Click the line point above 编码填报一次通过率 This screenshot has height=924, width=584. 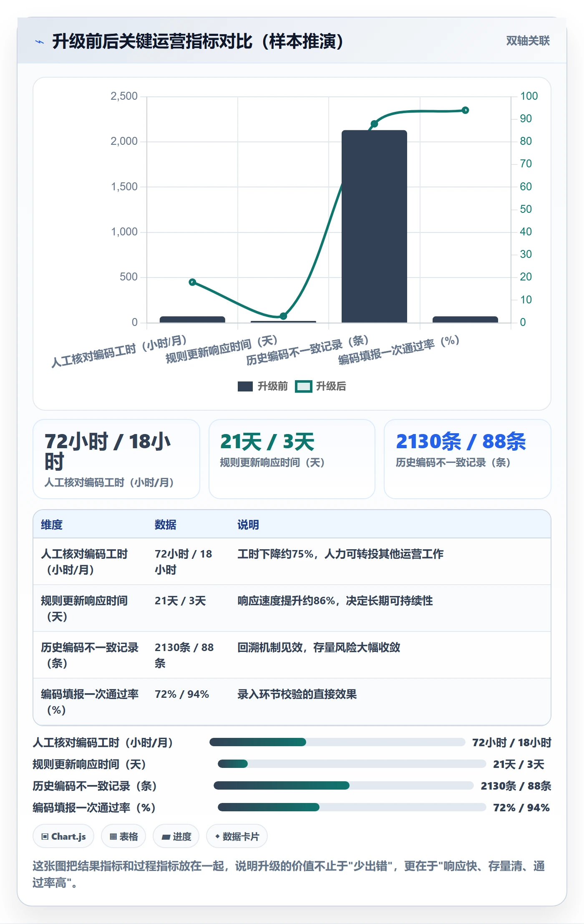click(465, 110)
